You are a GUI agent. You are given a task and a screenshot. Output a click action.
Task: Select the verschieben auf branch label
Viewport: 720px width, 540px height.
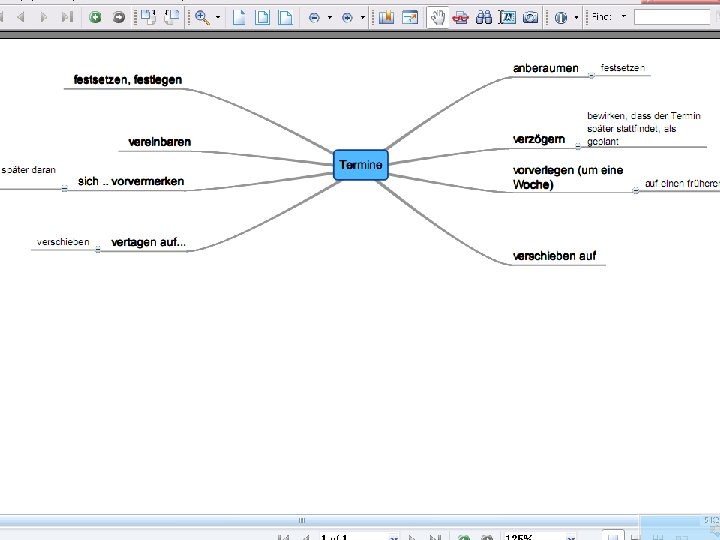pos(554,256)
